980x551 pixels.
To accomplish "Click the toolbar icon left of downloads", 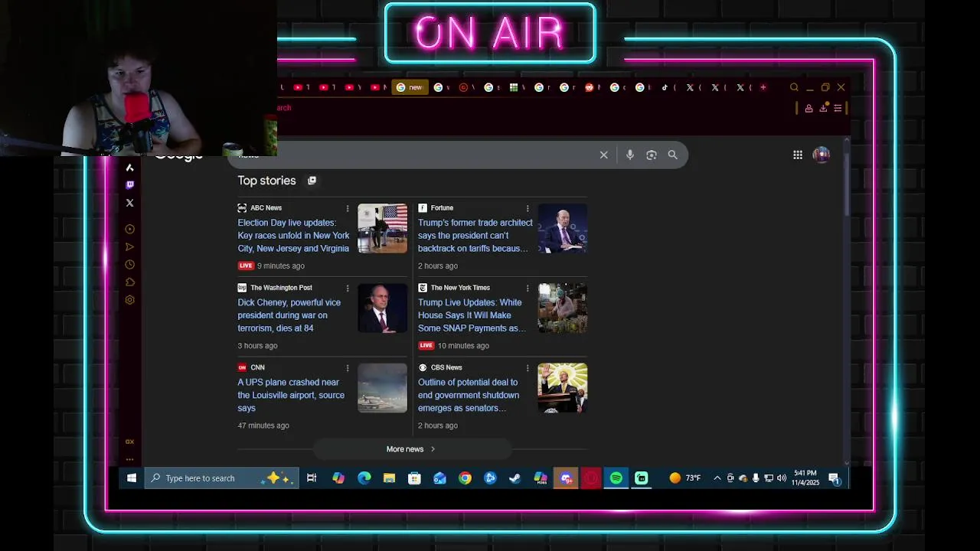I will click(x=808, y=108).
